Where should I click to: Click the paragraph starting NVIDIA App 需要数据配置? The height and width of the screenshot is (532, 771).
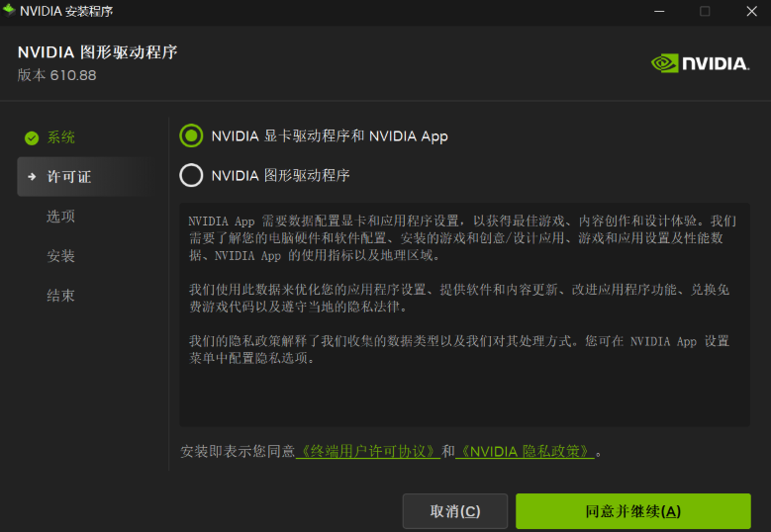click(462, 238)
